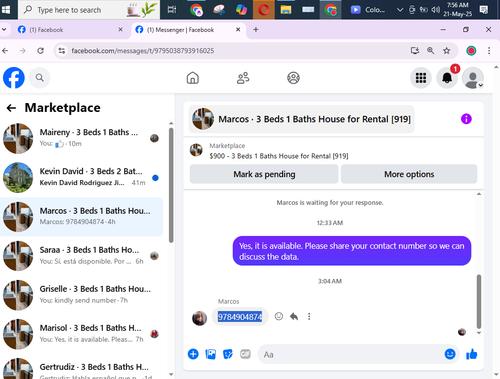Click Marcos chat header title
500x379 pixels.
(x=314, y=119)
